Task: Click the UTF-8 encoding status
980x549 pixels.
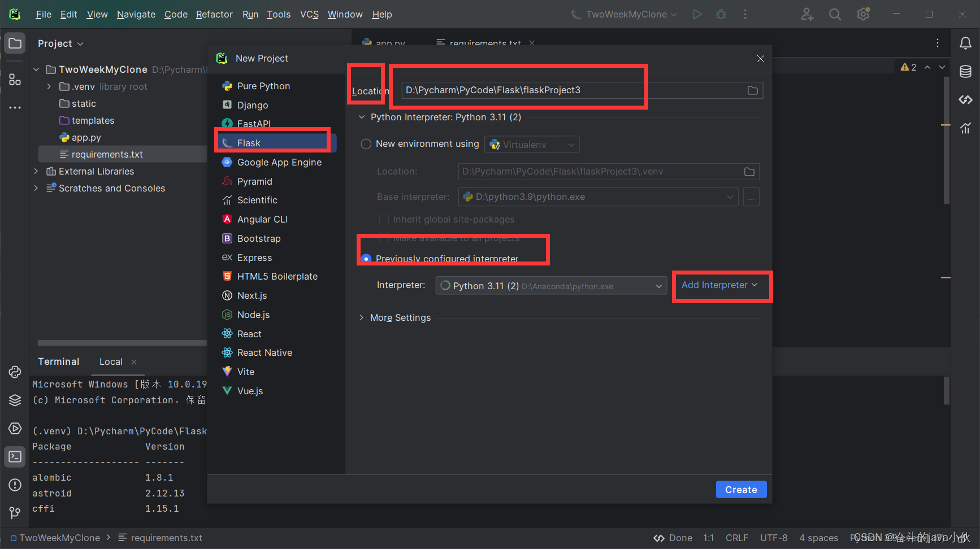Action: click(774, 538)
